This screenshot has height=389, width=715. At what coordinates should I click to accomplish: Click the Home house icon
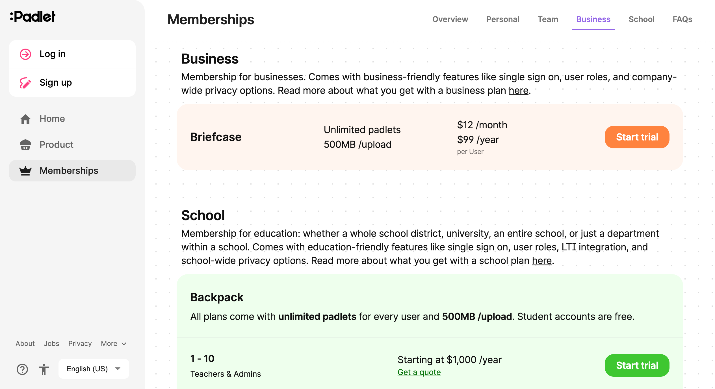26,119
